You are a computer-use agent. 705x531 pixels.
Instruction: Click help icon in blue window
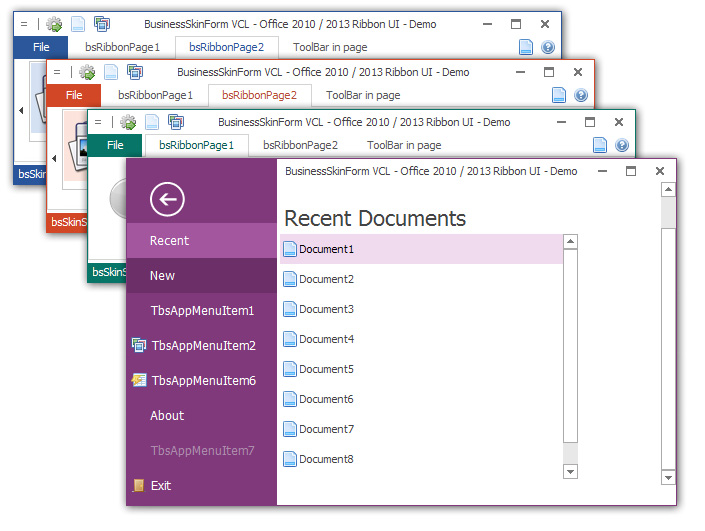pos(548,47)
